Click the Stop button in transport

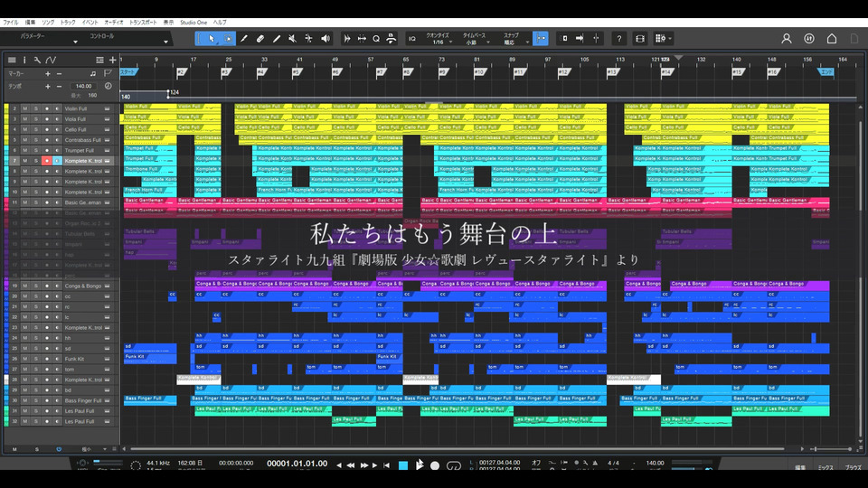tap(403, 465)
